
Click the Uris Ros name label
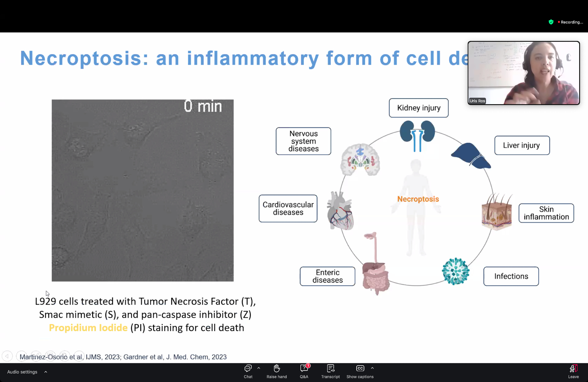477,101
